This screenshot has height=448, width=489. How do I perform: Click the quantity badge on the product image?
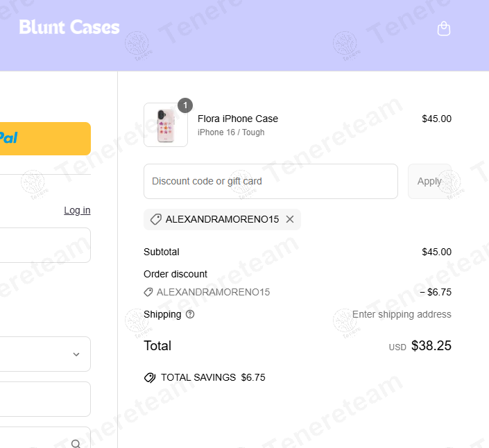tap(185, 105)
